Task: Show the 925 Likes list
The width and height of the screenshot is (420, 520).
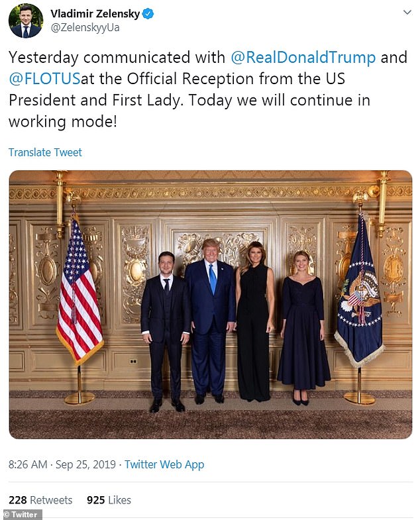Action: coord(109,500)
